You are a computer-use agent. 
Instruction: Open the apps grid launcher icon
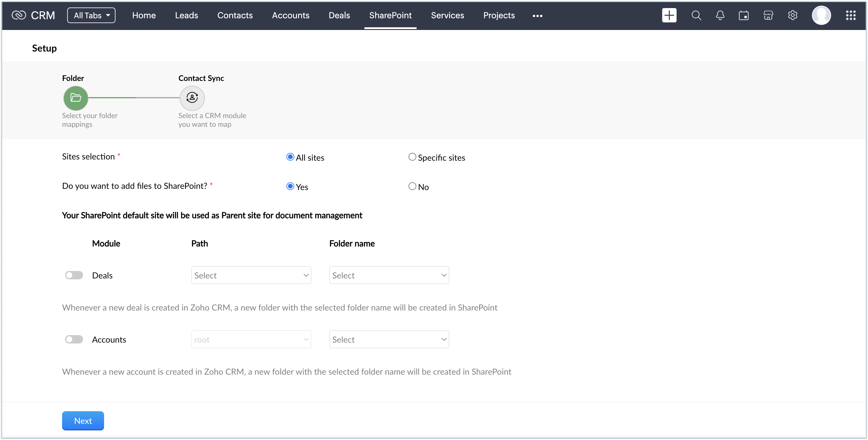point(851,16)
